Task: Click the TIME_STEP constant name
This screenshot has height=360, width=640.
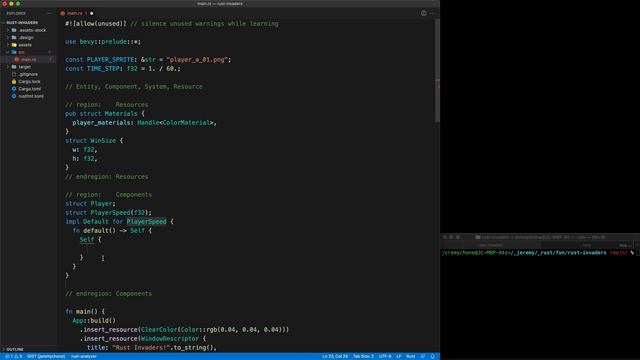Action: point(103,69)
